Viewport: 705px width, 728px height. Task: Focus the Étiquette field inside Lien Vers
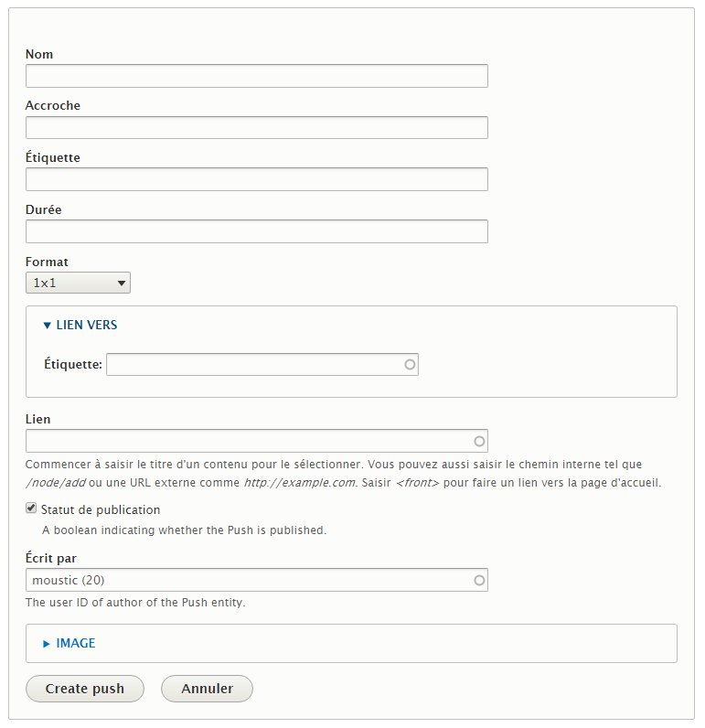(x=254, y=364)
